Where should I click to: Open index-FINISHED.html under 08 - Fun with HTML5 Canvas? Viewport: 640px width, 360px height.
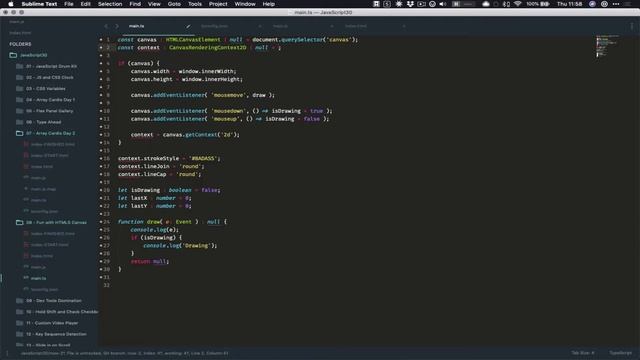click(x=53, y=233)
